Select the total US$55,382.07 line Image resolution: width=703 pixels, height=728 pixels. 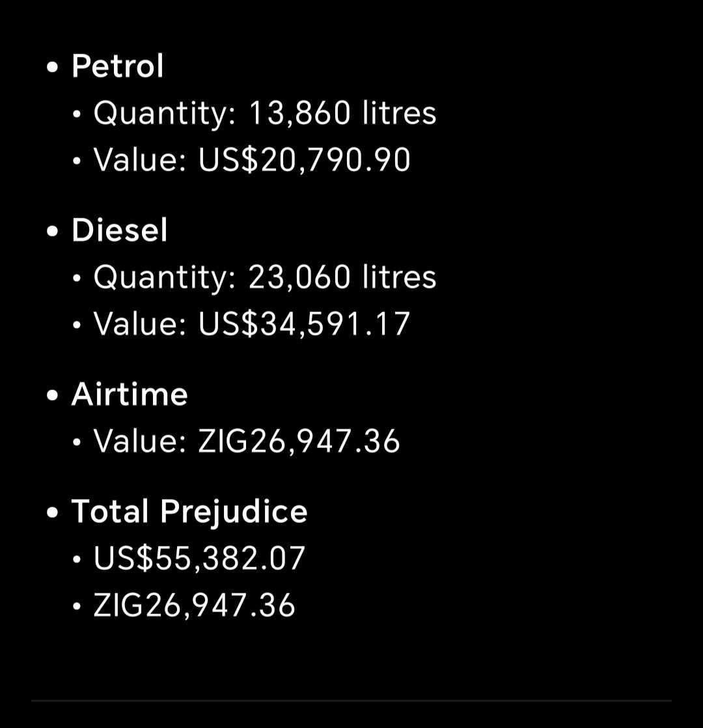coord(200,559)
